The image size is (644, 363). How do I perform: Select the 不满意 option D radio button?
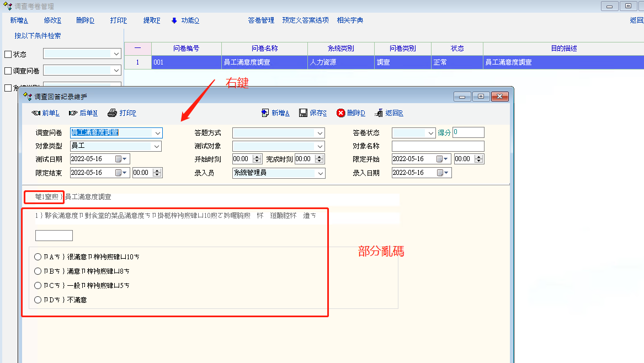(38, 300)
